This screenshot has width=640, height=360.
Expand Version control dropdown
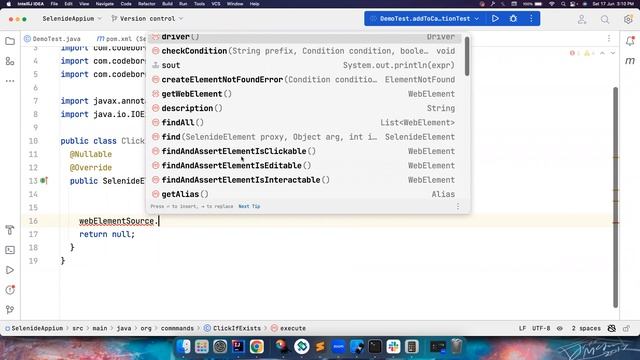147,19
